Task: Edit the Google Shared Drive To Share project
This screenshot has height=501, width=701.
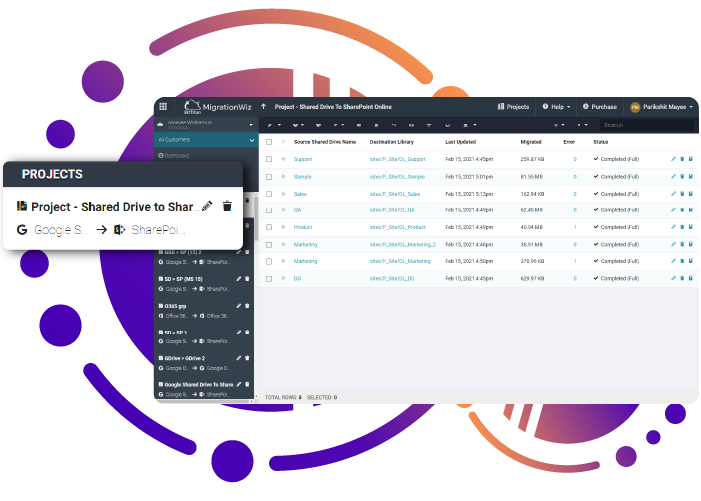Action: 239,384
